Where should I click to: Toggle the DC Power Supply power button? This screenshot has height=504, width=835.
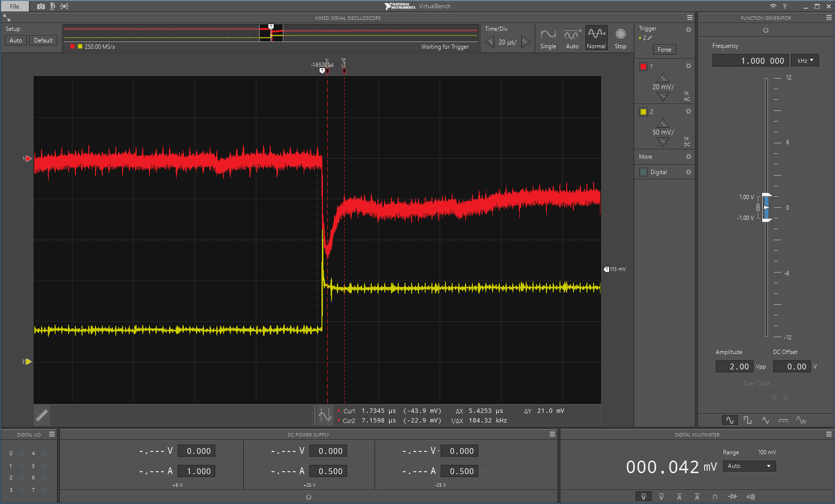[x=308, y=497]
